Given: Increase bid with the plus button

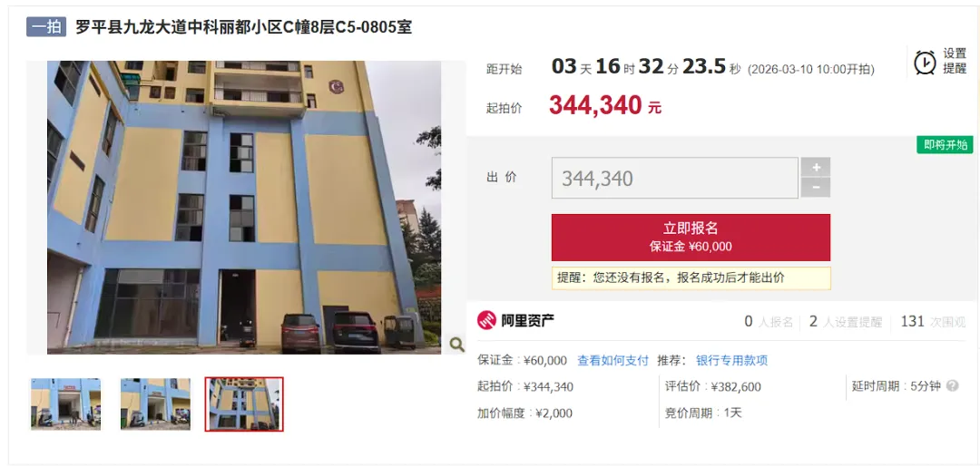Looking at the screenshot, I should tap(816, 168).
